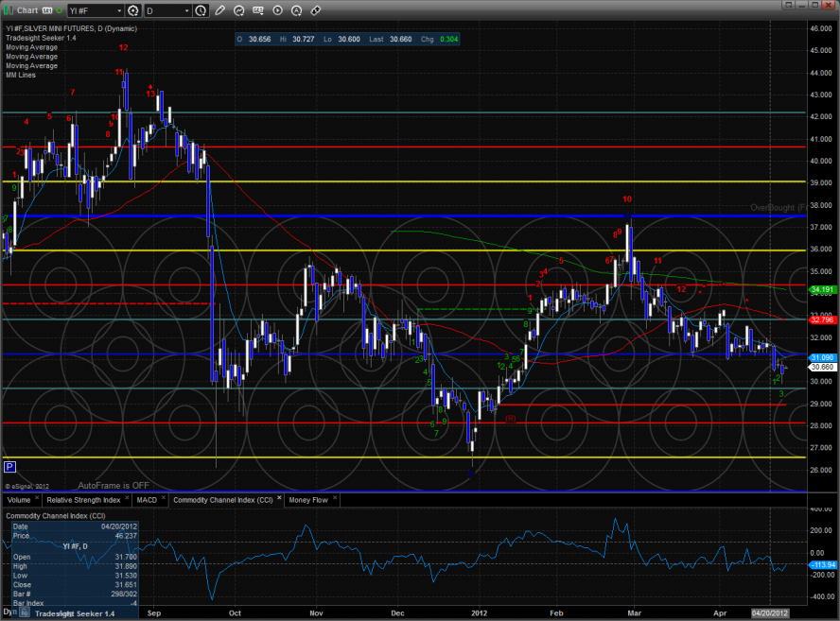Click the symbol search icon beside YI #F

click(132, 10)
